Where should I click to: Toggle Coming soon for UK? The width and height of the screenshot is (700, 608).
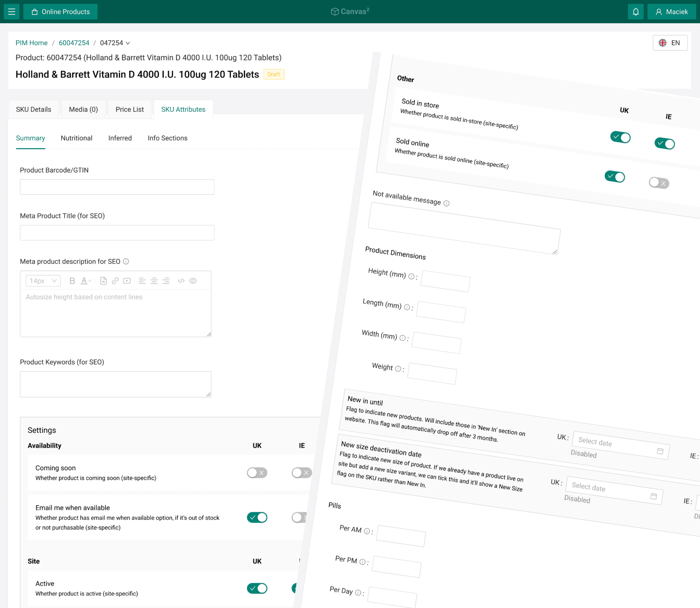click(257, 473)
